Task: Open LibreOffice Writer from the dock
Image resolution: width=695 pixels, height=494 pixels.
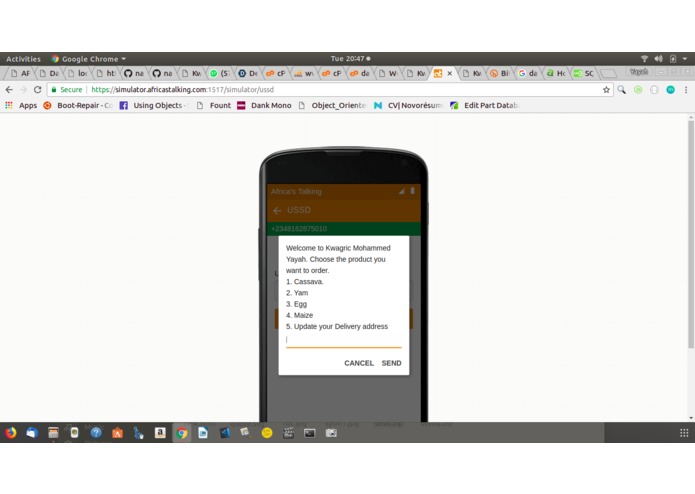Action: pos(203,433)
